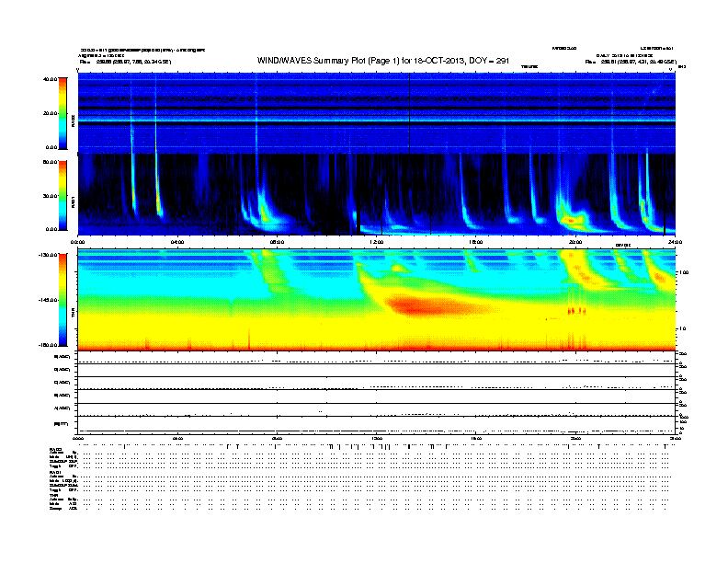
Task: Click 00:00 tick label under RAD1 spectrogram
Action: click(77, 242)
